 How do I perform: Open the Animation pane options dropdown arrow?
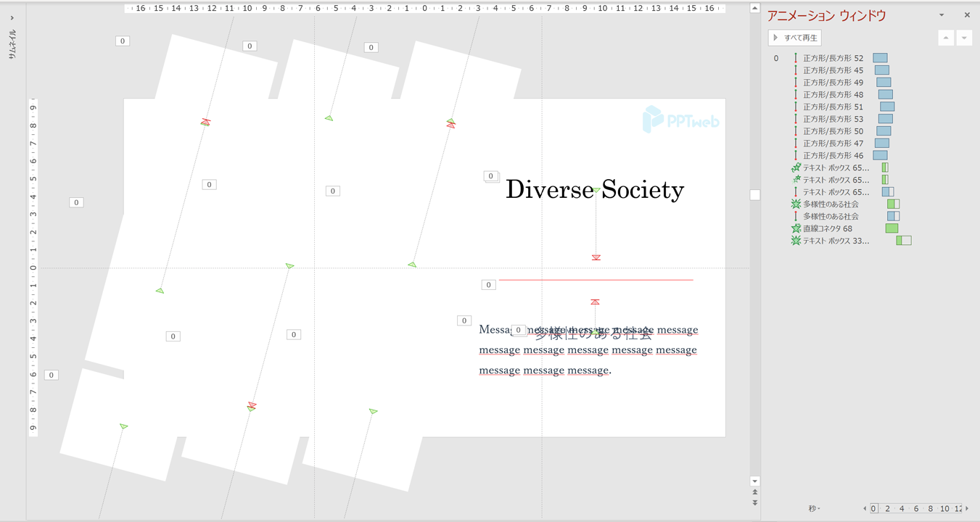pyautogui.click(x=942, y=15)
